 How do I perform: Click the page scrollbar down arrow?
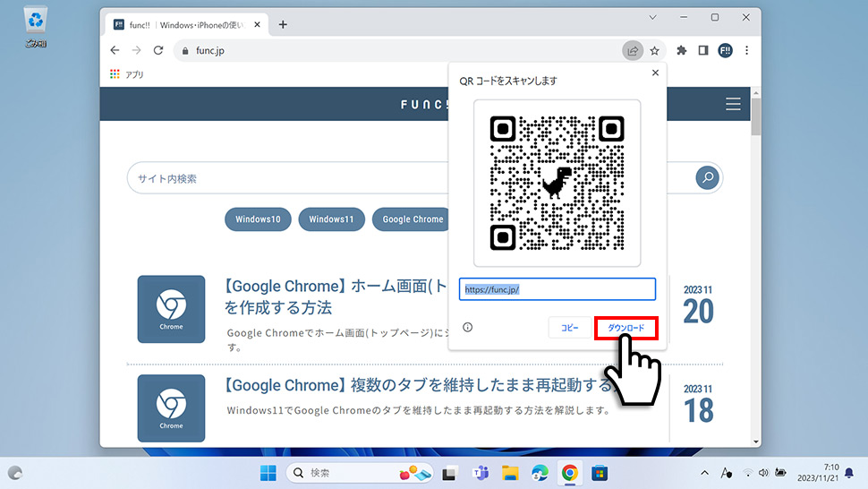pyautogui.click(x=755, y=442)
